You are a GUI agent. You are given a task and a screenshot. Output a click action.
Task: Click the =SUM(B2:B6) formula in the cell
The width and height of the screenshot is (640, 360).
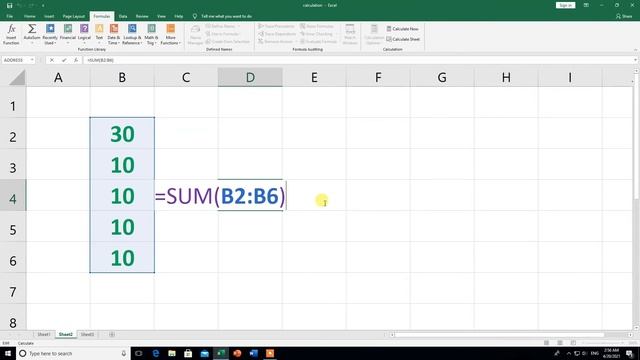tap(220, 196)
